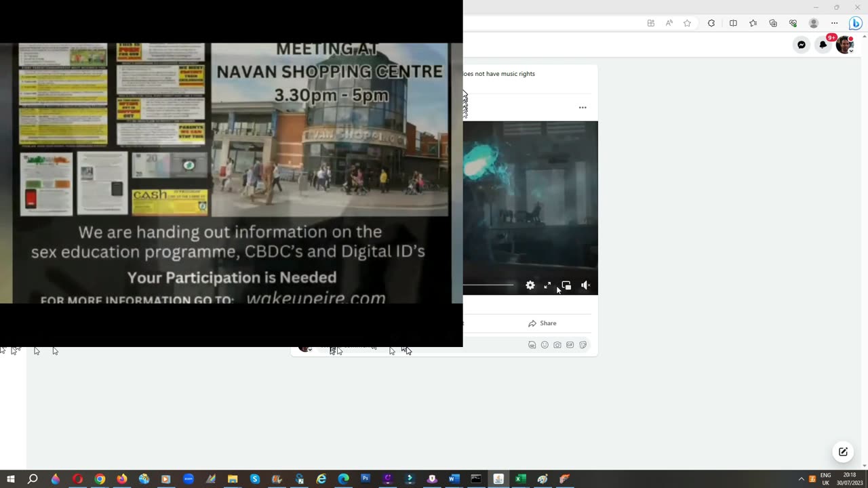This screenshot has height=488, width=868.
Task: Open the Facebook account profile menu
Action: (845, 45)
